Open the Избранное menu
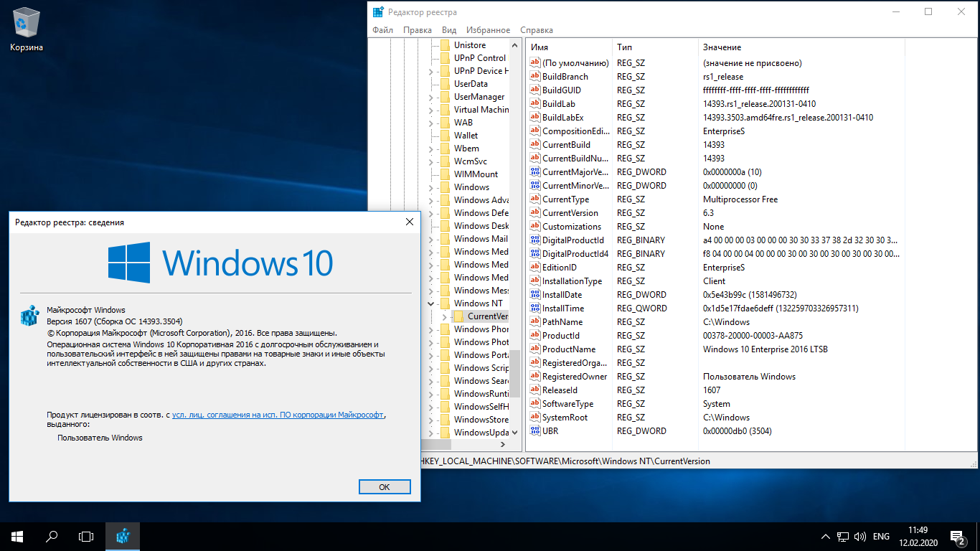980x551 pixels. coord(488,30)
